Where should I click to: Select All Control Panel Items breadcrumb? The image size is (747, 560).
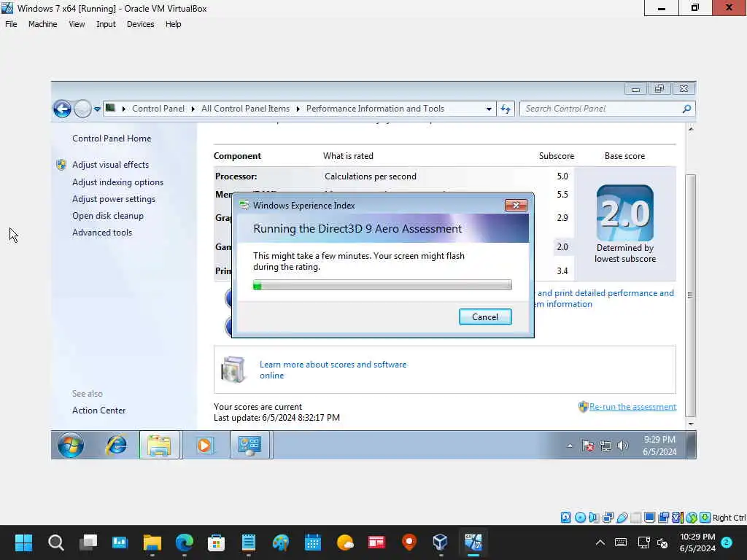click(245, 109)
